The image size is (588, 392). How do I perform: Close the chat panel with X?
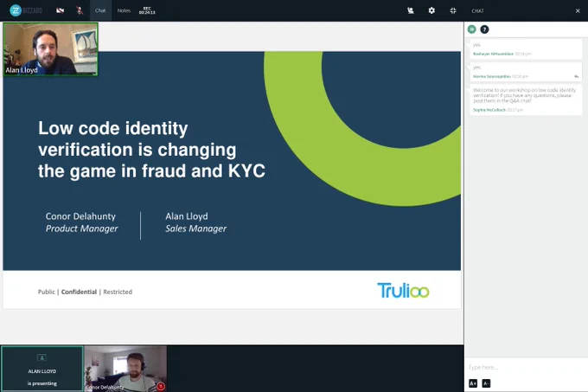pyautogui.click(x=578, y=11)
